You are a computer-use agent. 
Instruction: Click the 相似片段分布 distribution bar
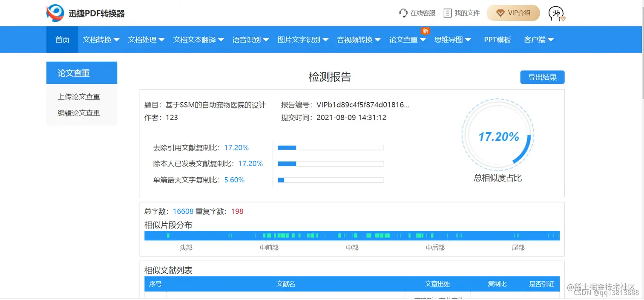[x=352, y=235]
